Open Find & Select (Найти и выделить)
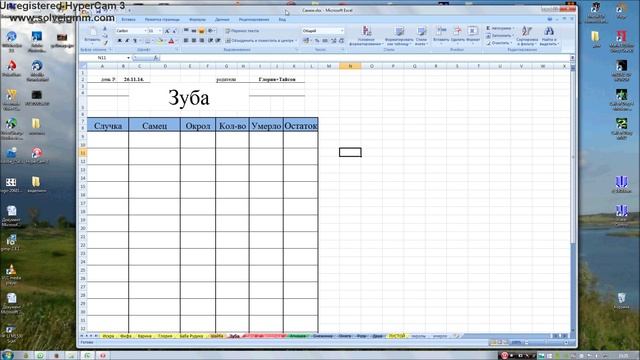 [x=549, y=36]
